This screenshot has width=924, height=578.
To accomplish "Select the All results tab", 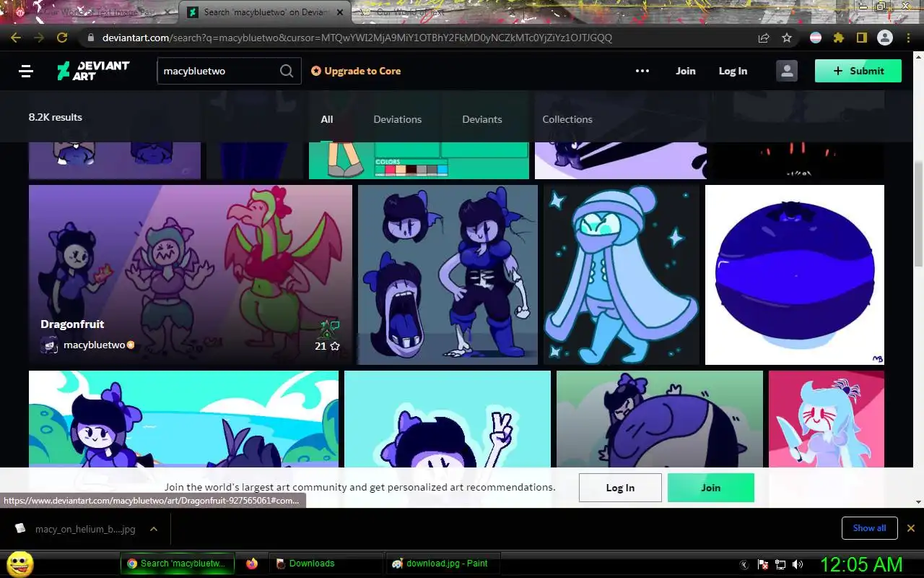I will (327, 119).
